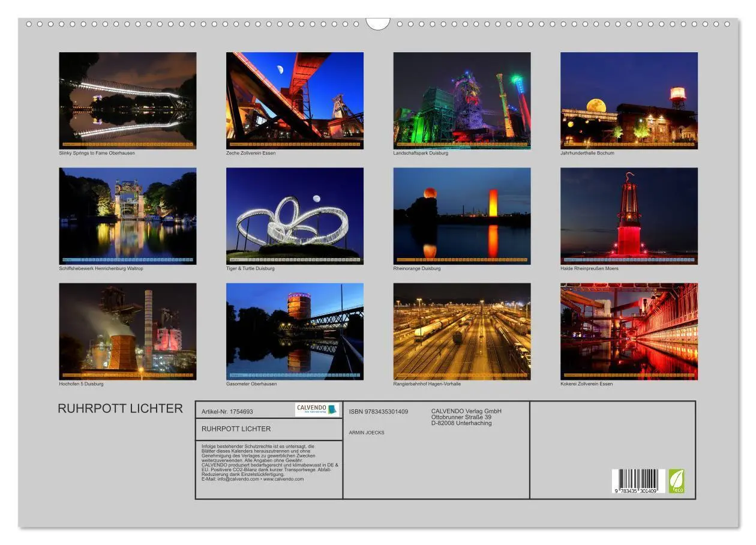Click the caption Halde Rheinpreußen Moers

(x=589, y=268)
